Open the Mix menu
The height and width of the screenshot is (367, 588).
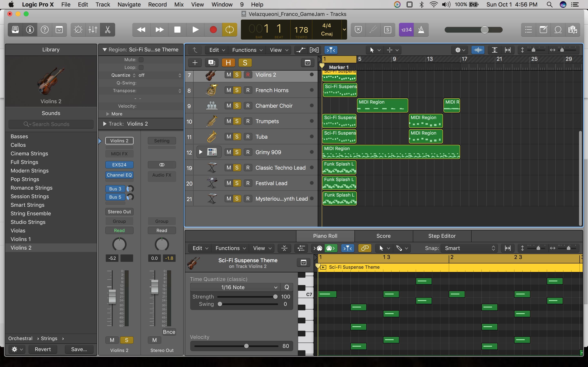(x=179, y=4)
